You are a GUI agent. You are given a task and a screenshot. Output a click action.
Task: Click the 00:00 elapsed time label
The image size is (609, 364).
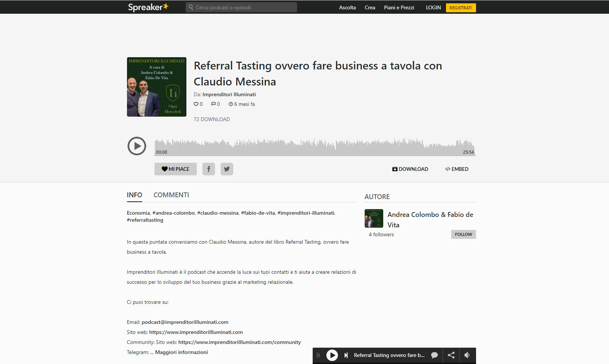coord(162,152)
